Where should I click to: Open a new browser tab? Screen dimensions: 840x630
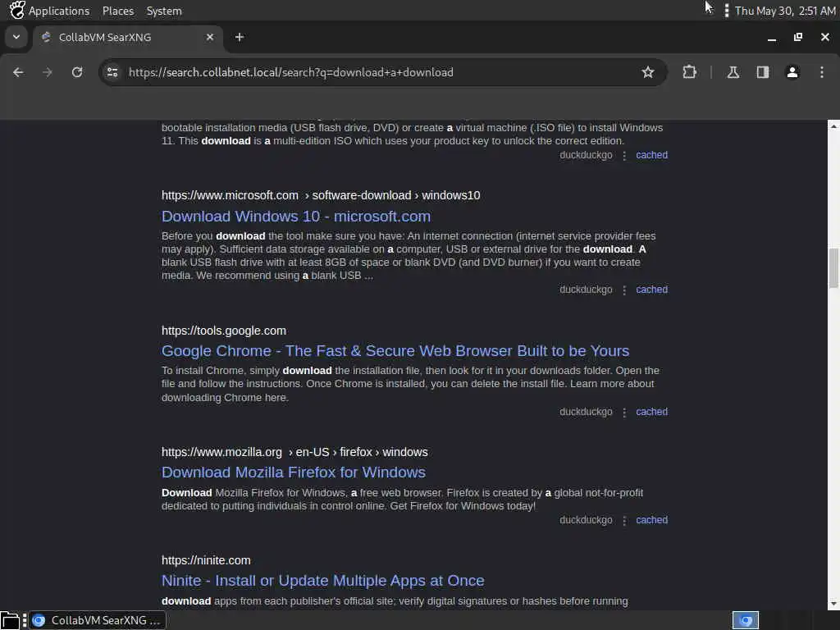[240, 37]
